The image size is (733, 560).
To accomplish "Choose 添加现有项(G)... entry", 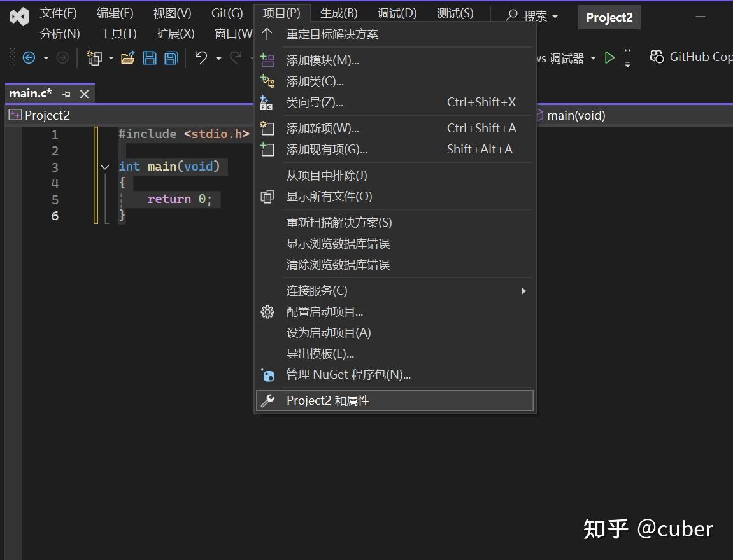I will click(395, 150).
